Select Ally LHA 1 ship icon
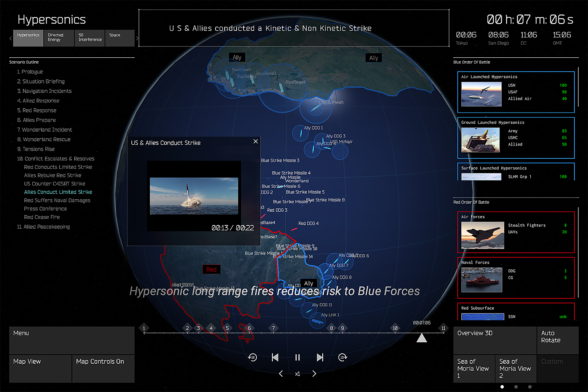588x392 pixels. click(x=317, y=322)
